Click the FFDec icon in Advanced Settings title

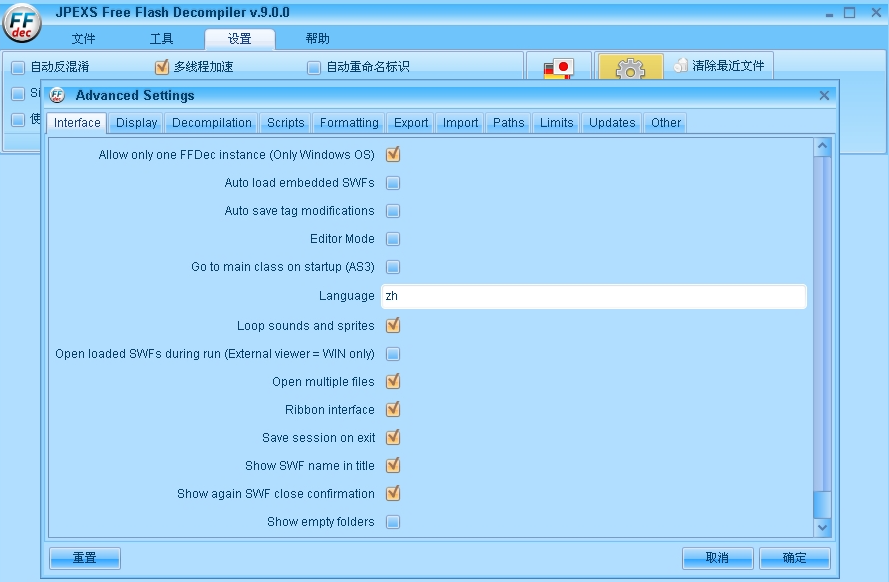(57, 95)
